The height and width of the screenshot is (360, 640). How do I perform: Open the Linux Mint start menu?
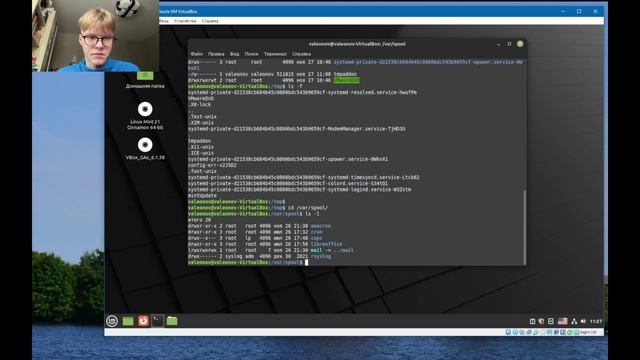(x=112, y=321)
